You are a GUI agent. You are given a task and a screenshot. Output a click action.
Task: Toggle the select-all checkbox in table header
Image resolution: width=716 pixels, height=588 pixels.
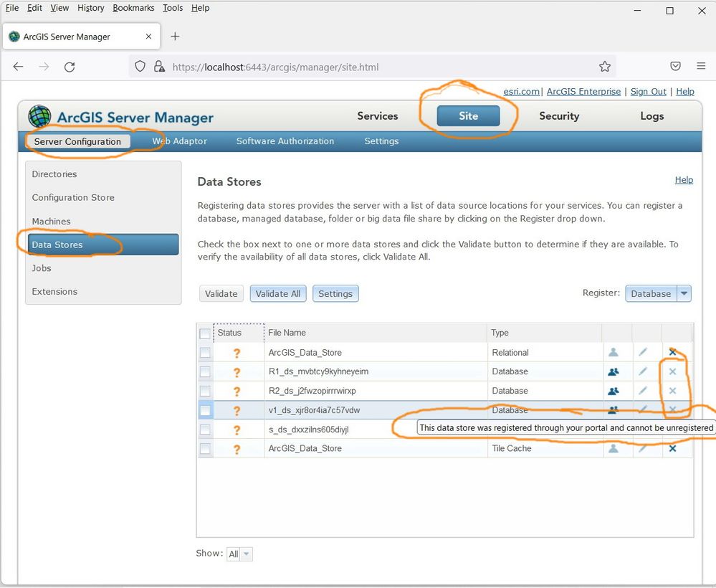(x=205, y=333)
